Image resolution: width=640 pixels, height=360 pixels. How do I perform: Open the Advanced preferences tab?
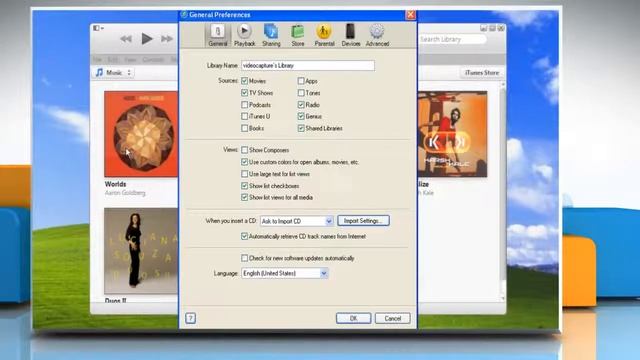[377, 35]
